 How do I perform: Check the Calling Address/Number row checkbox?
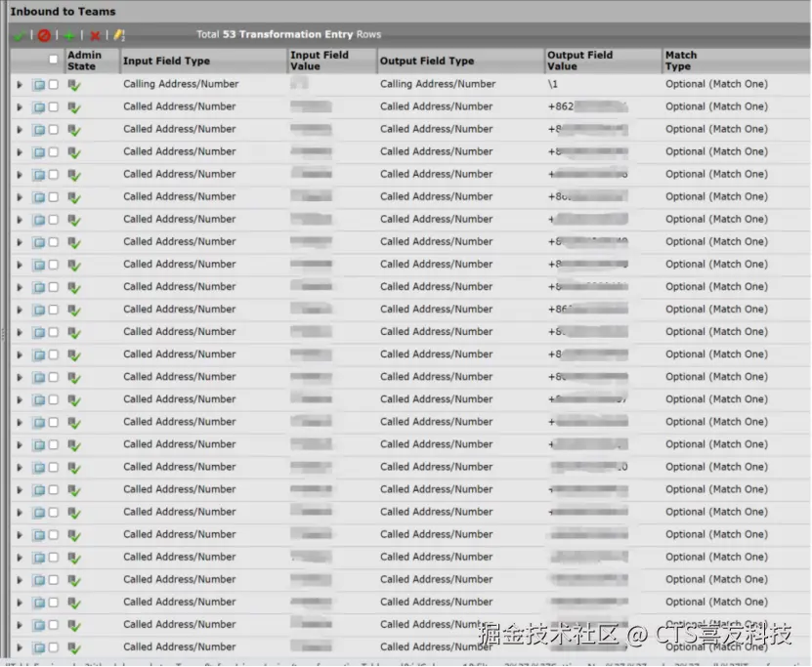[54, 84]
